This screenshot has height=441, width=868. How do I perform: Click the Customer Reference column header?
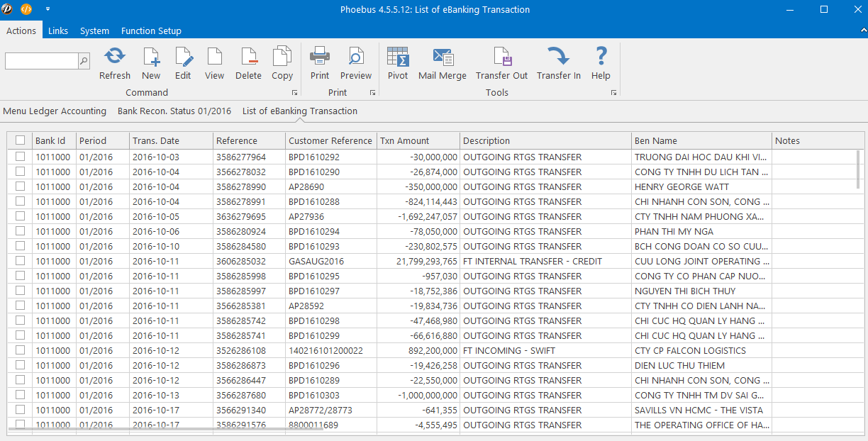tap(331, 140)
